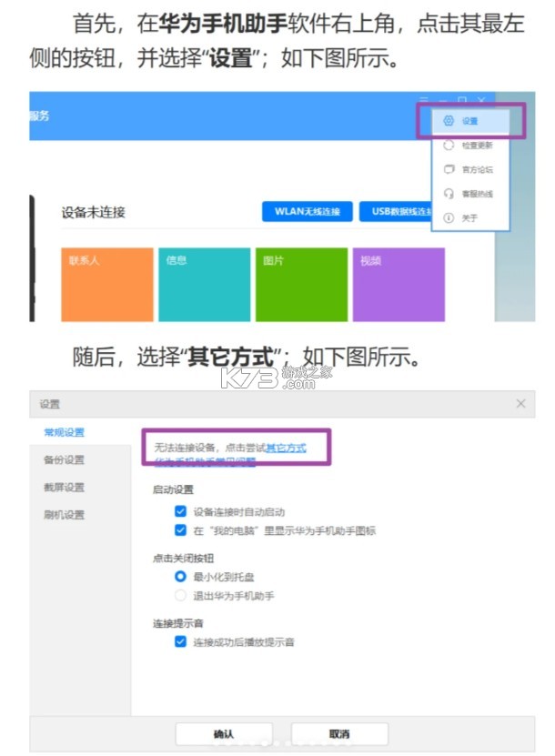Image resolution: width=555 pixels, height=756 pixels.
Task: Click the 取消 button
Action: (x=339, y=734)
